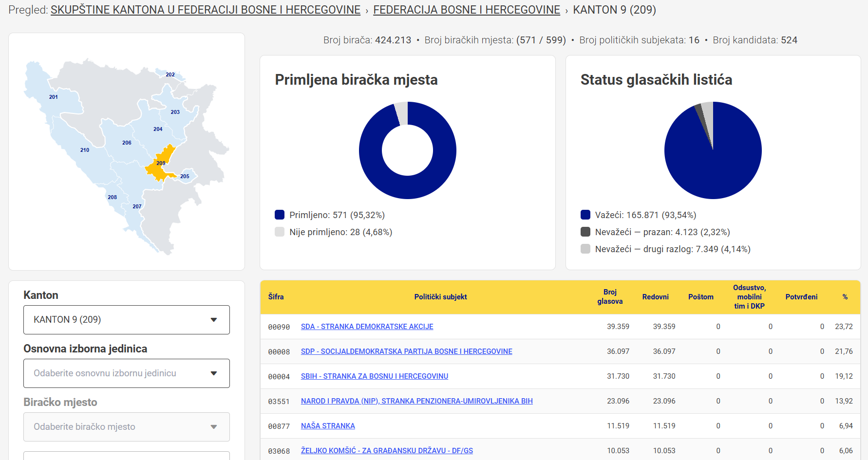Open Federacija Bosne i Hercegovine breadcrumb link
The height and width of the screenshot is (460, 868).
(467, 10)
